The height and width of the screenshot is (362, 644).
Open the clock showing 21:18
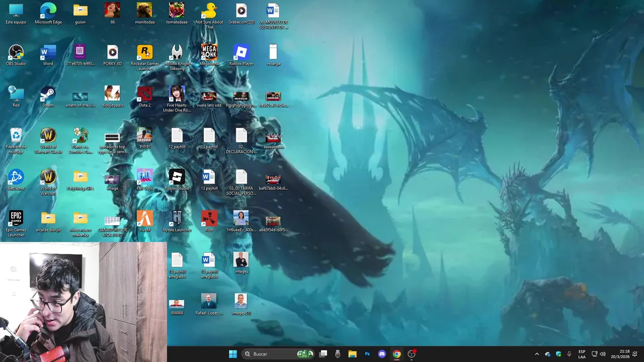[620, 354]
